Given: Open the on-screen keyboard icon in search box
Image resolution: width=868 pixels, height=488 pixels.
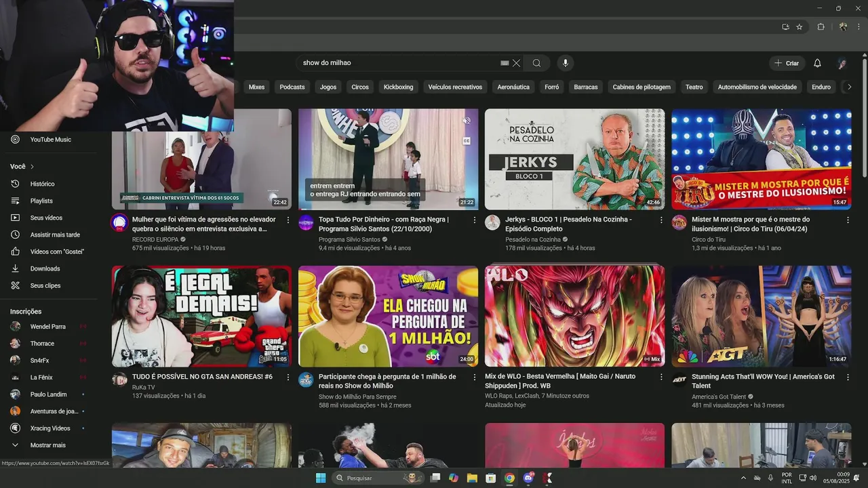Looking at the screenshot, I should 505,63.
